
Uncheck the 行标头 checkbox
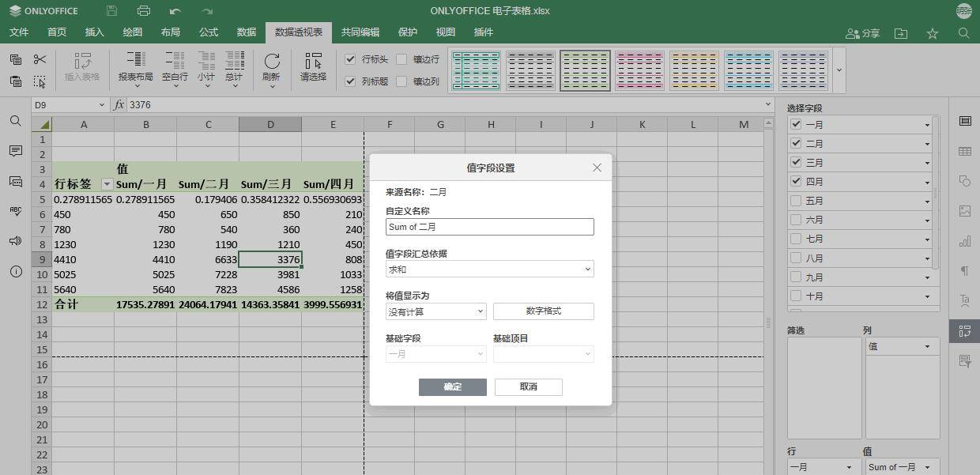[350, 59]
